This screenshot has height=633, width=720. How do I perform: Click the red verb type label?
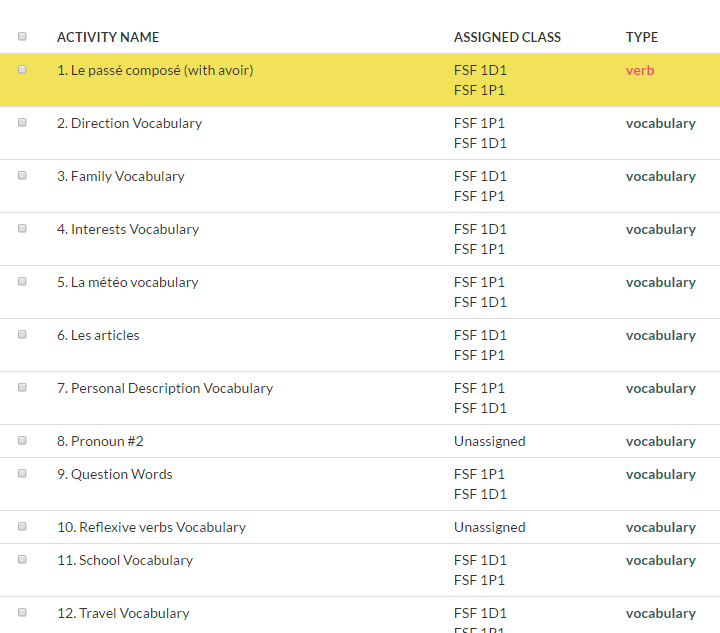[640, 70]
